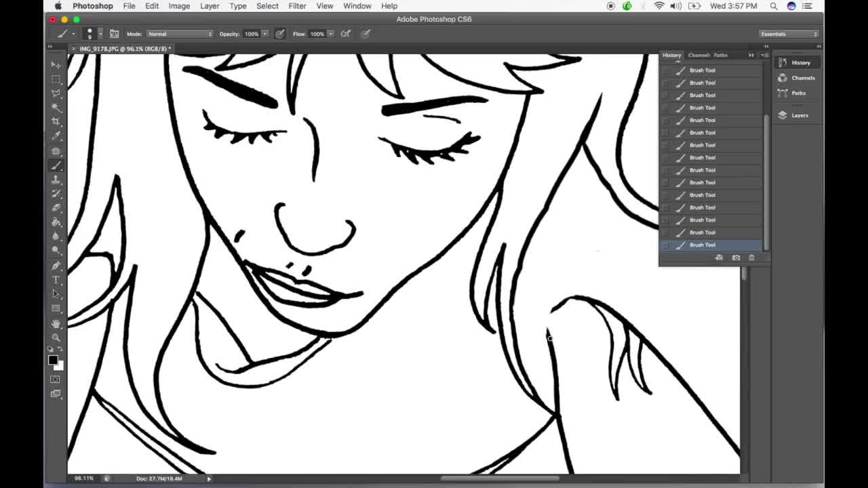Select the highlighted last Brush Tool state
This screenshot has width=868, height=488.
coord(711,245)
